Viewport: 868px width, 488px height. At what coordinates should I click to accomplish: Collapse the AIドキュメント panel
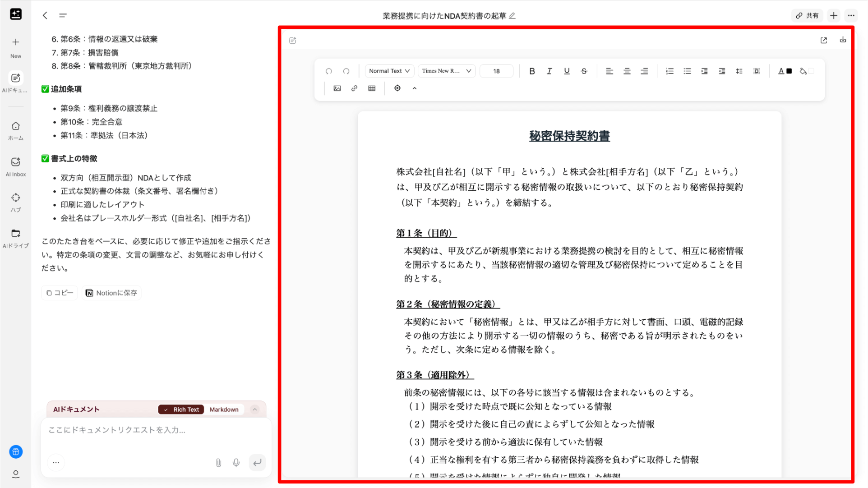coord(255,410)
